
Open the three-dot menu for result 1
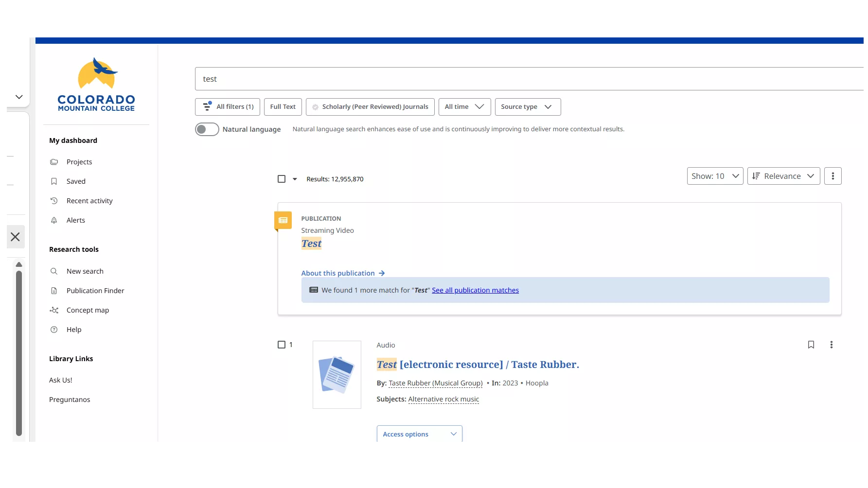pos(831,345)
